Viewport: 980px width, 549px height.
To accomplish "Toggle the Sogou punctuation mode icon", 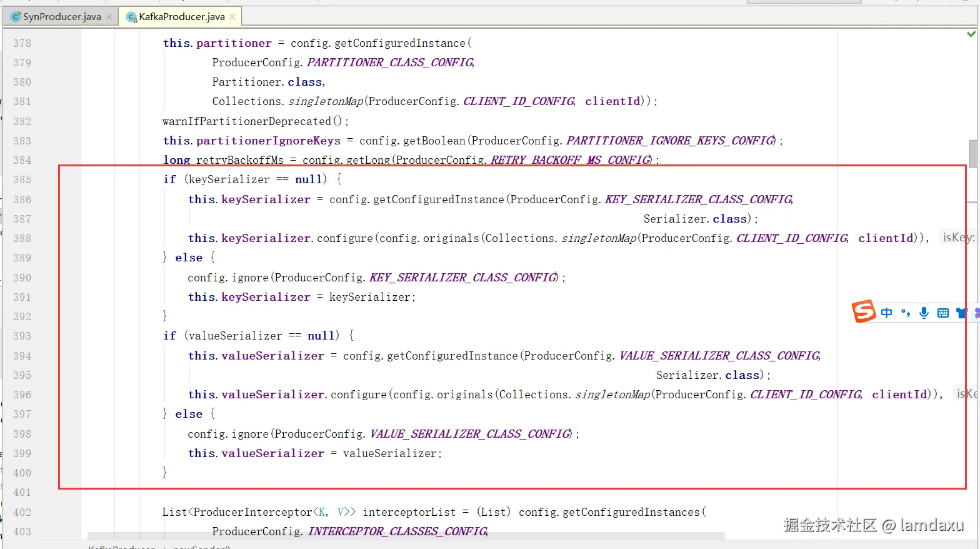I will point(905,313).
